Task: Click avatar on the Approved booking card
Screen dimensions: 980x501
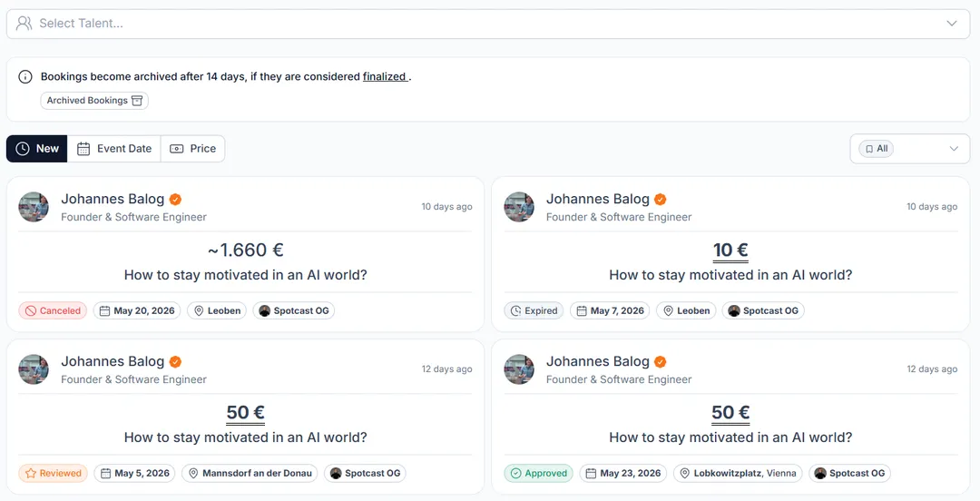Action: [519, 369]
